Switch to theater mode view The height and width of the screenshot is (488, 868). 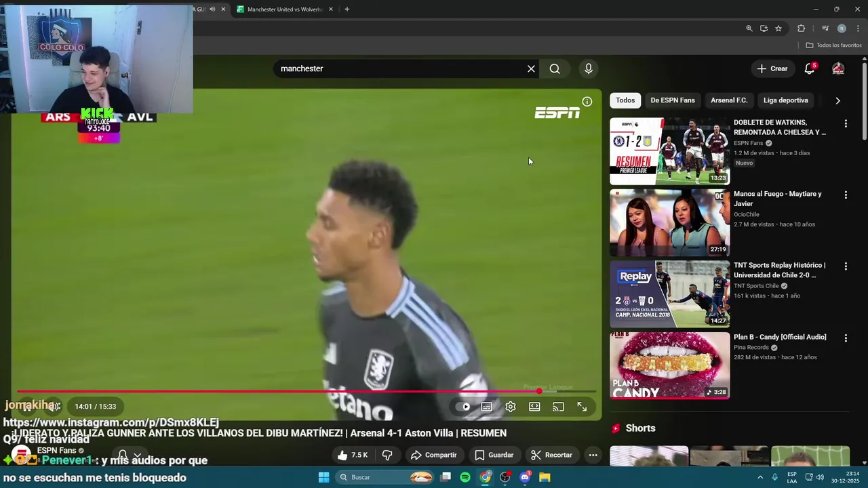pos(534,407)
